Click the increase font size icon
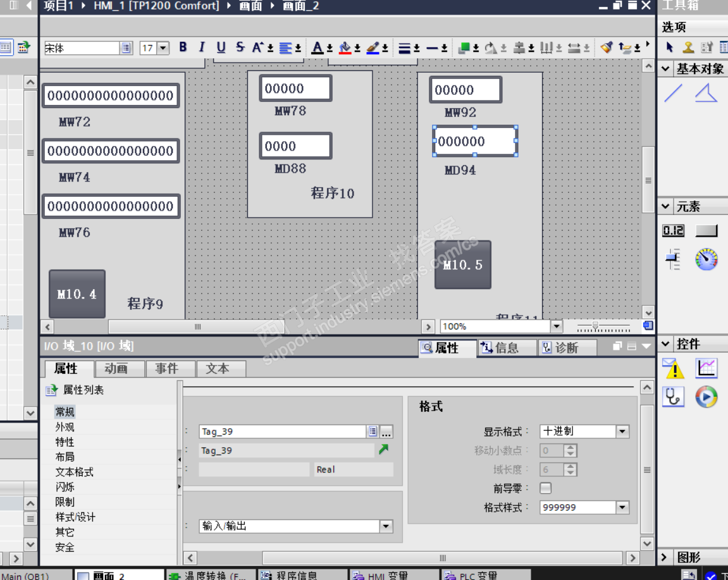The image size is (728, 580). pyautogui.click(x=257, y=47)
